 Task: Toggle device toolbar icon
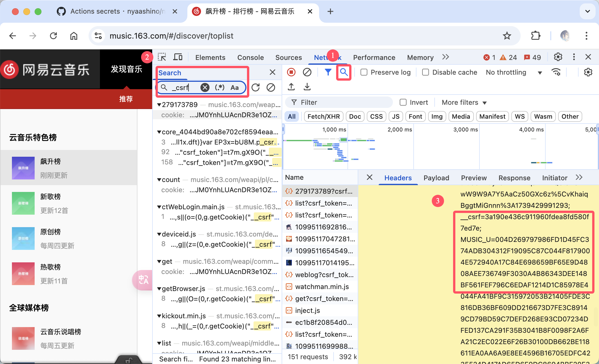(x=178, y=57)
